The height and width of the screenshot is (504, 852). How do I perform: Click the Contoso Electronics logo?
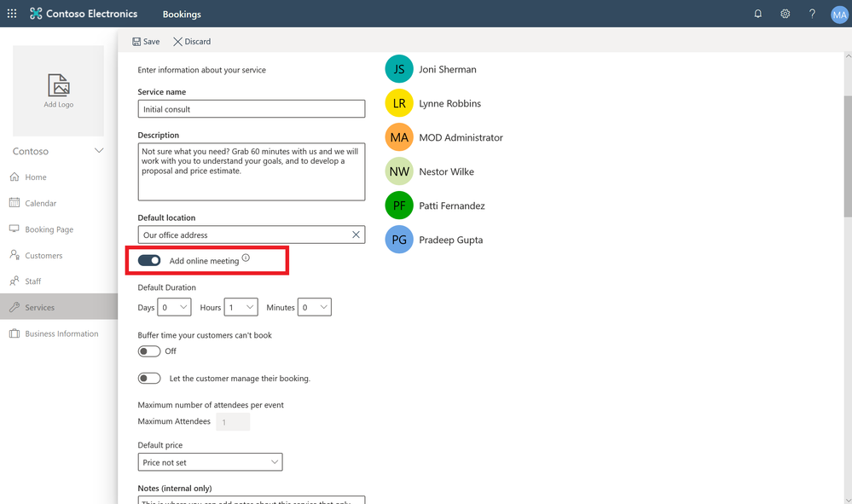tap(36, 14)
